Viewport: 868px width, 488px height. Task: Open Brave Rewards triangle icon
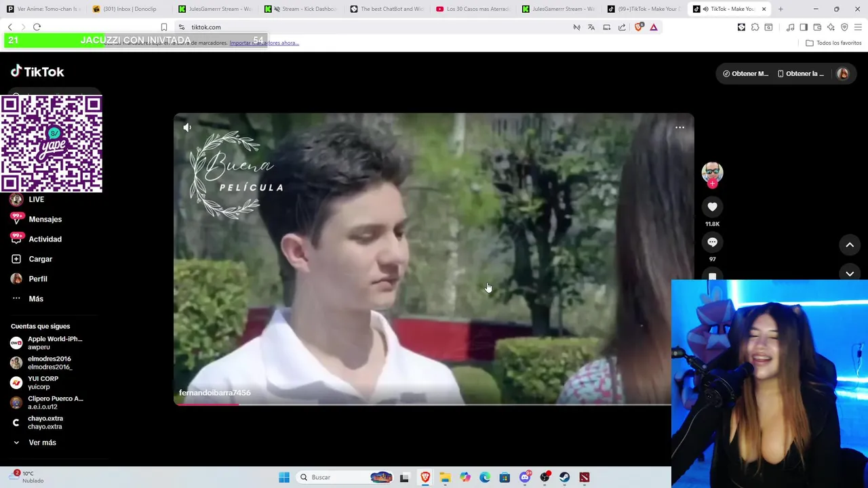pos(654,27)
